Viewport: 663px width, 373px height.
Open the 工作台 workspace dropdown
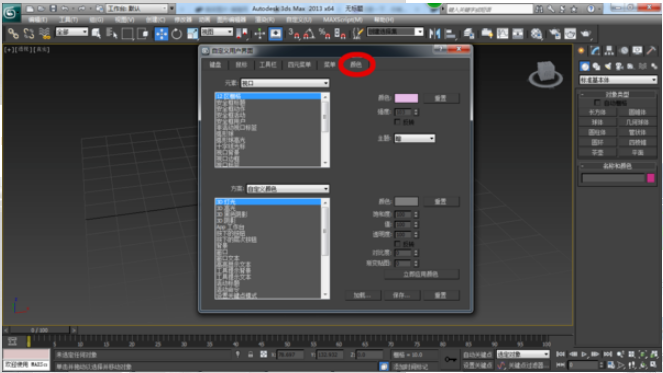(137, 8)
